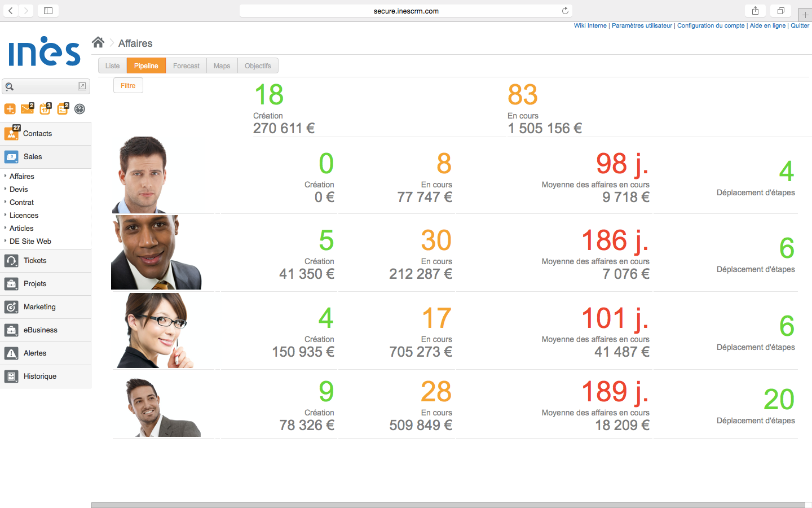812x508 pixels.
Task: Open the messages envelope showing 2 notifications
Action: (27, 109)
